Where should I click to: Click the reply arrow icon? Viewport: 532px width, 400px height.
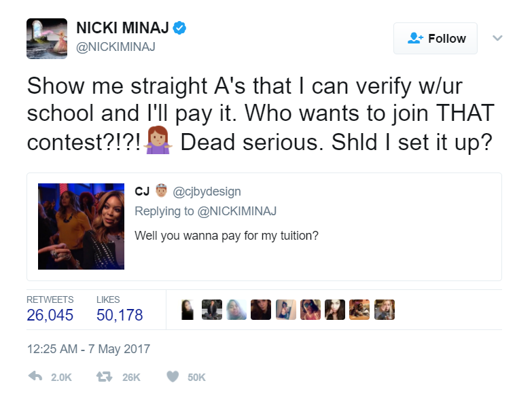coord(34,376)
